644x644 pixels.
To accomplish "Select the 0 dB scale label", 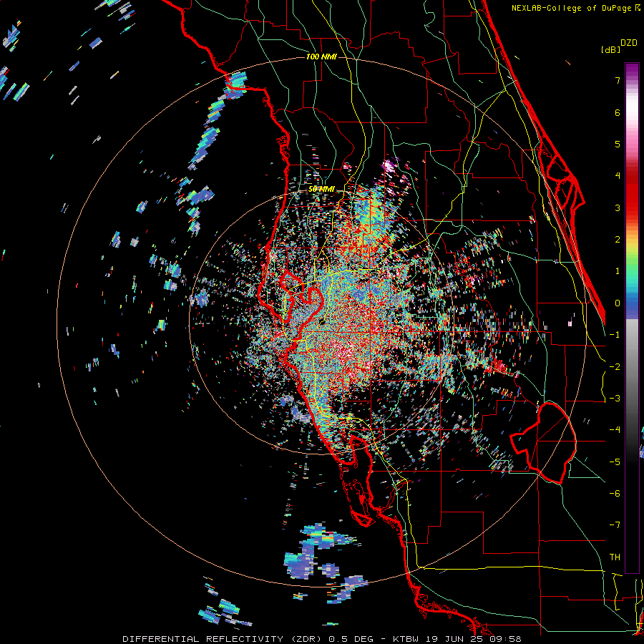I will (618, 303).
